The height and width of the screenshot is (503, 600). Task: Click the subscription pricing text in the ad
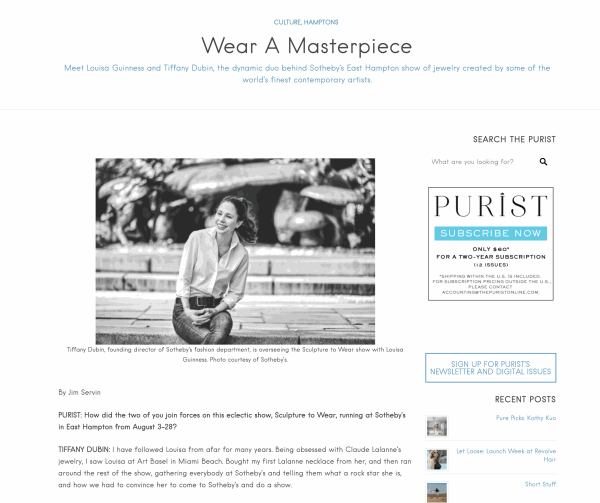pyautogui.click(x=491, y=257)
